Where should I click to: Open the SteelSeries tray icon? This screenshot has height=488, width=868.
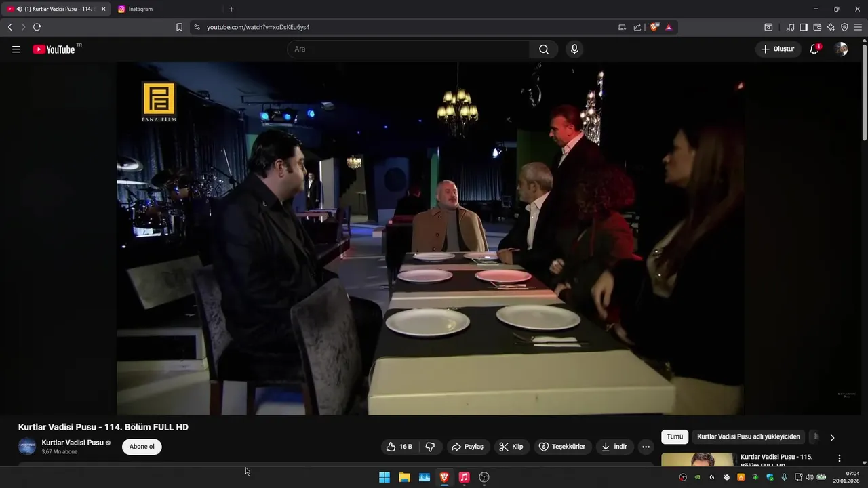click(x=726, y=477)
